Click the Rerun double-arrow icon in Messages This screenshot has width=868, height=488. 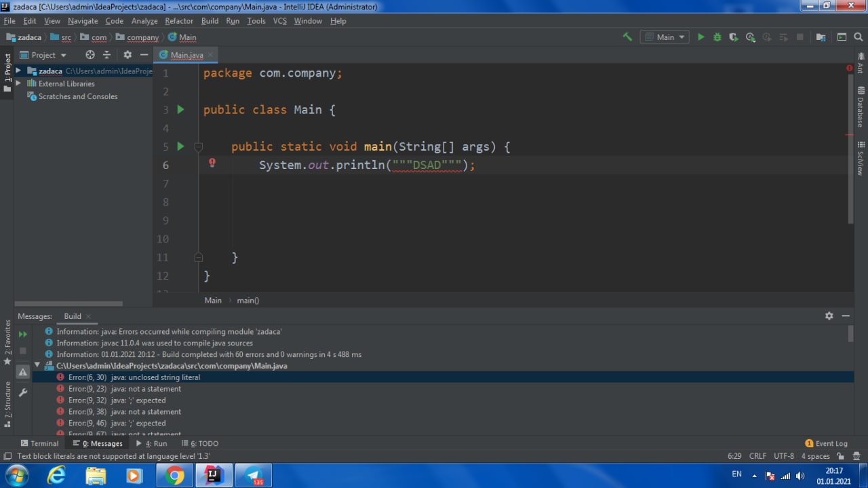pos(22,334)
